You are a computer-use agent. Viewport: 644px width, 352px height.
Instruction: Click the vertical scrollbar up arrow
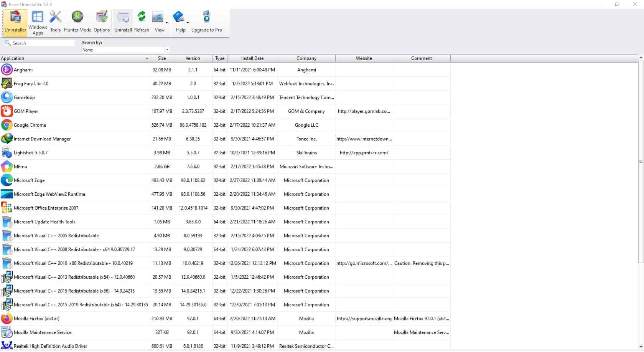[x=641, y=58]
